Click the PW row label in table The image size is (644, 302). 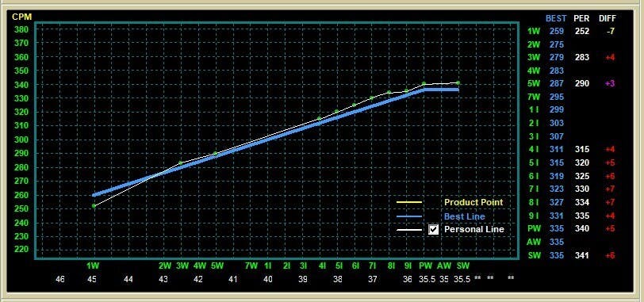[x=534, y=228]
